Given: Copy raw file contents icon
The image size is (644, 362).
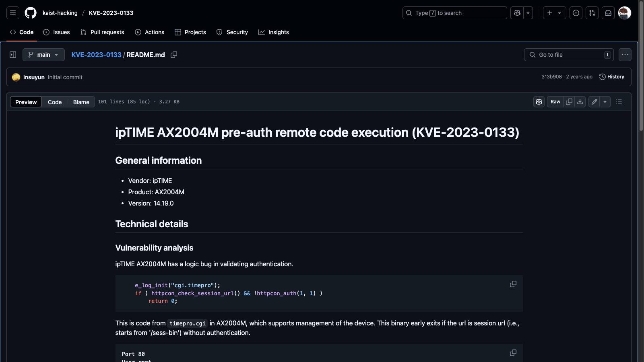Looking at the screenshot, I should coord(569,102).
